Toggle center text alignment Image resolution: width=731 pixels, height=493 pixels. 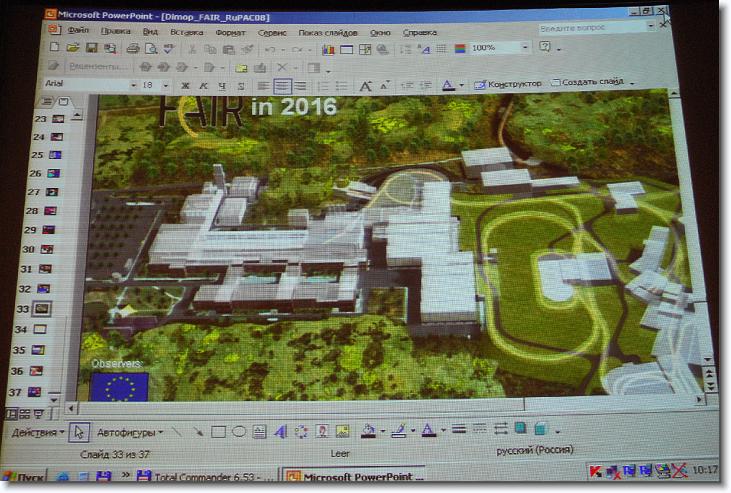coord(282,86)
